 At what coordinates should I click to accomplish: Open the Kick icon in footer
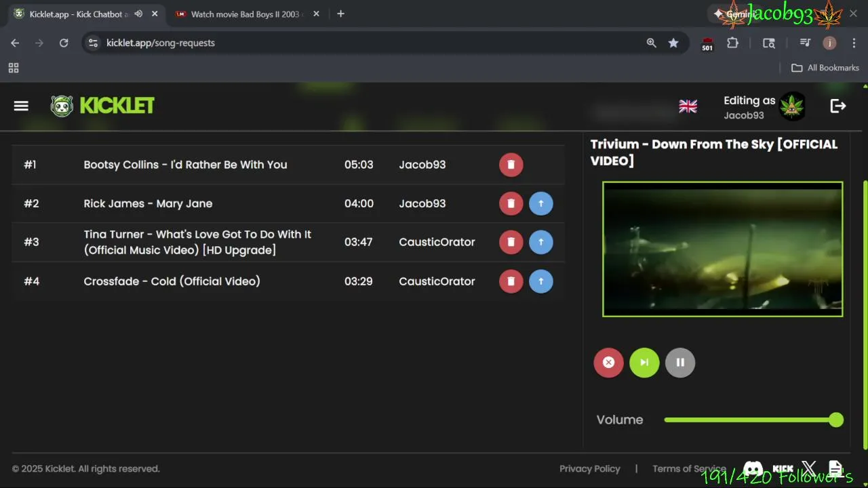coord(783,469)
